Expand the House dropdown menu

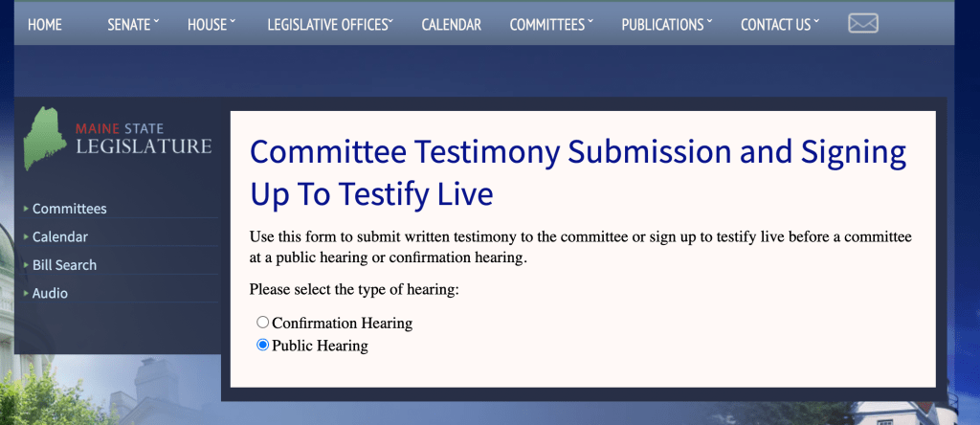coord(212,25)
